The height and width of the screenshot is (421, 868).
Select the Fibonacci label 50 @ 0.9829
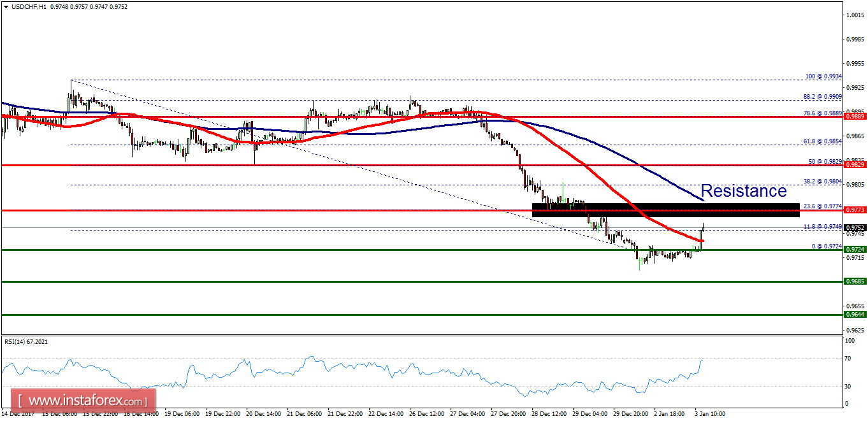tap(825, 161)
